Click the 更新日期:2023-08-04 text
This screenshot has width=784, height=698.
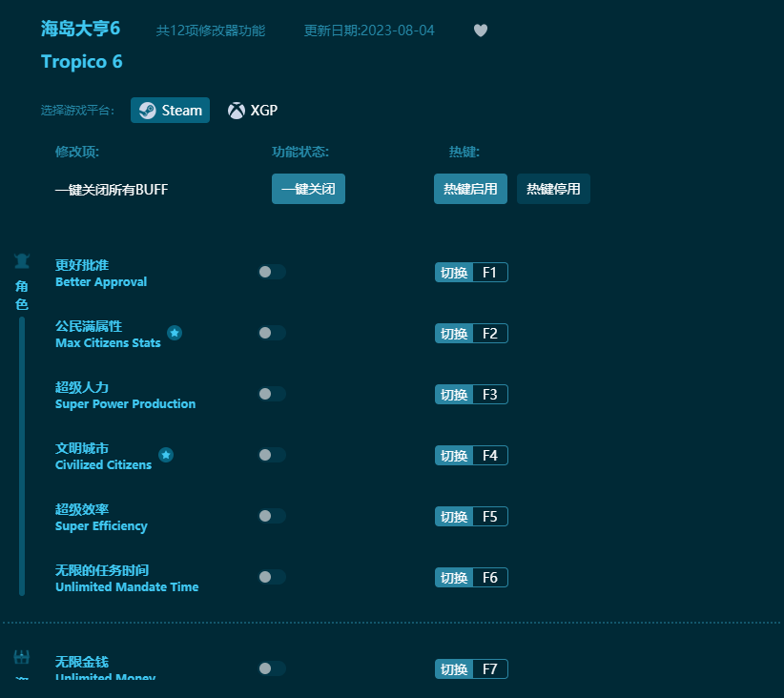coord(369,31)
